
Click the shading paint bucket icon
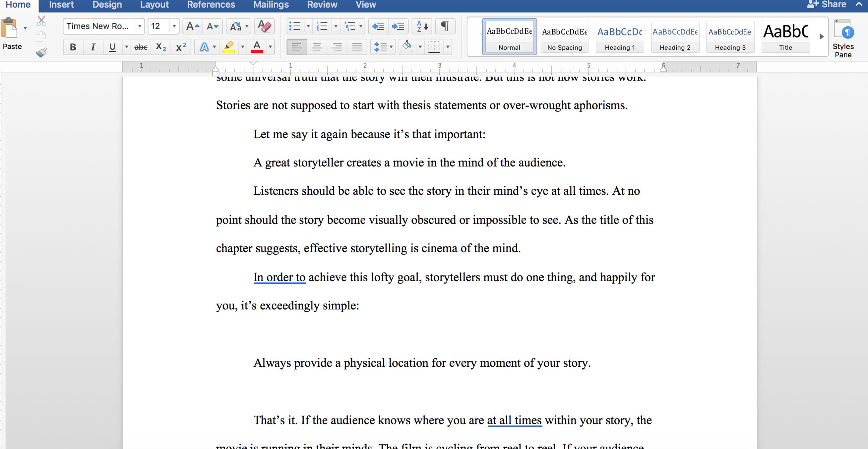tap(407, 47)
